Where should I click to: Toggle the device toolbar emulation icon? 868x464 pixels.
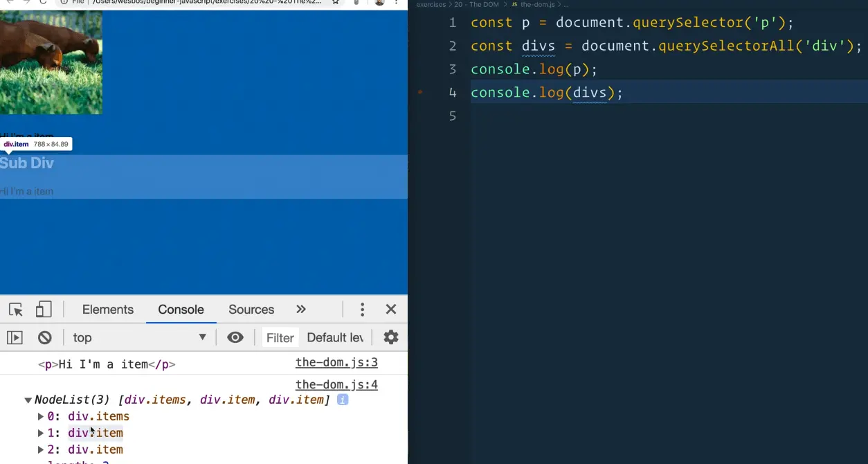[x=44, y=309]
